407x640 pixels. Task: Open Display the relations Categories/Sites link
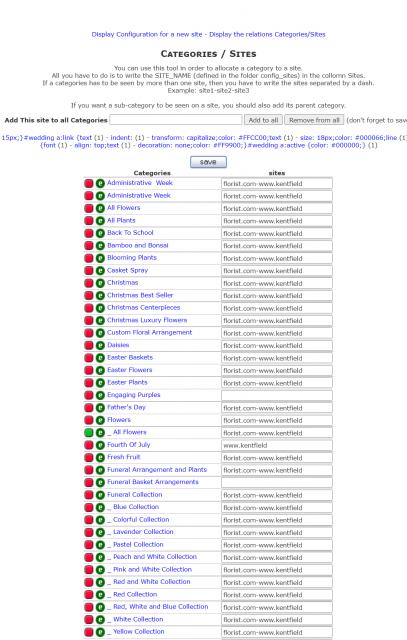coord(267,34)
